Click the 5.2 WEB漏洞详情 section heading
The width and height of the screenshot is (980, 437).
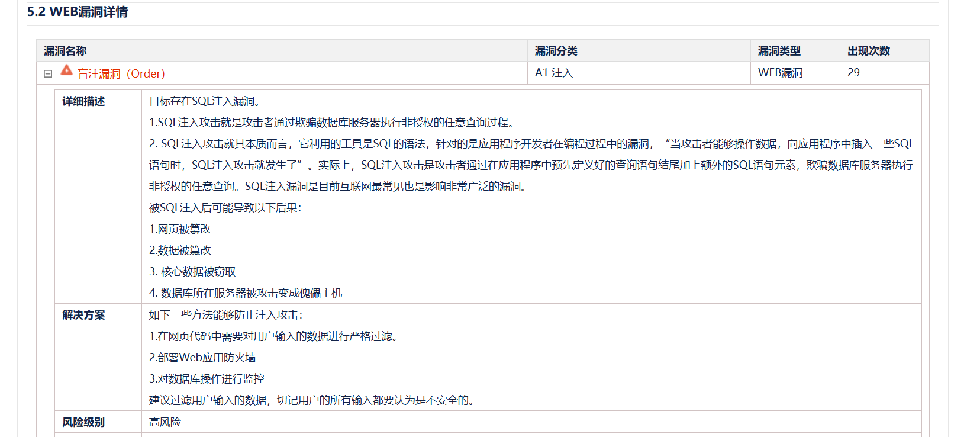click(x=78, y=12)
